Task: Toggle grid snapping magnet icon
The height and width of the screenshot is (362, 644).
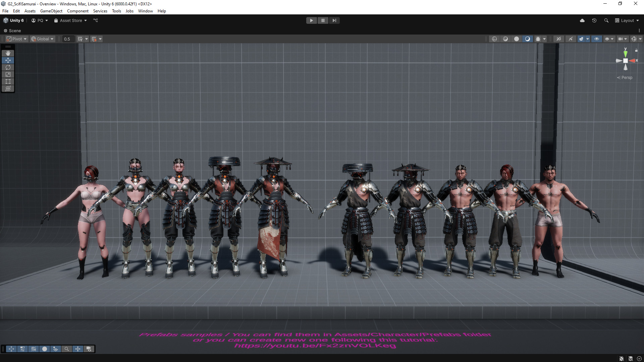Action: coord(94,39)
